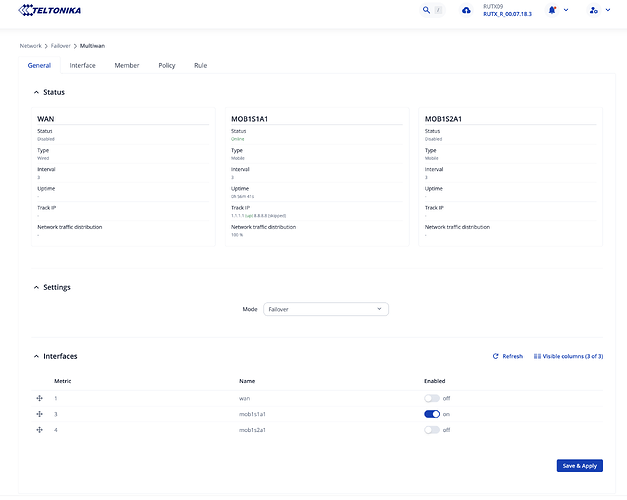This screenshot has width=627, height=500.
Task: Click Refresh in the Interfaces section
Action: pos(508,356)
